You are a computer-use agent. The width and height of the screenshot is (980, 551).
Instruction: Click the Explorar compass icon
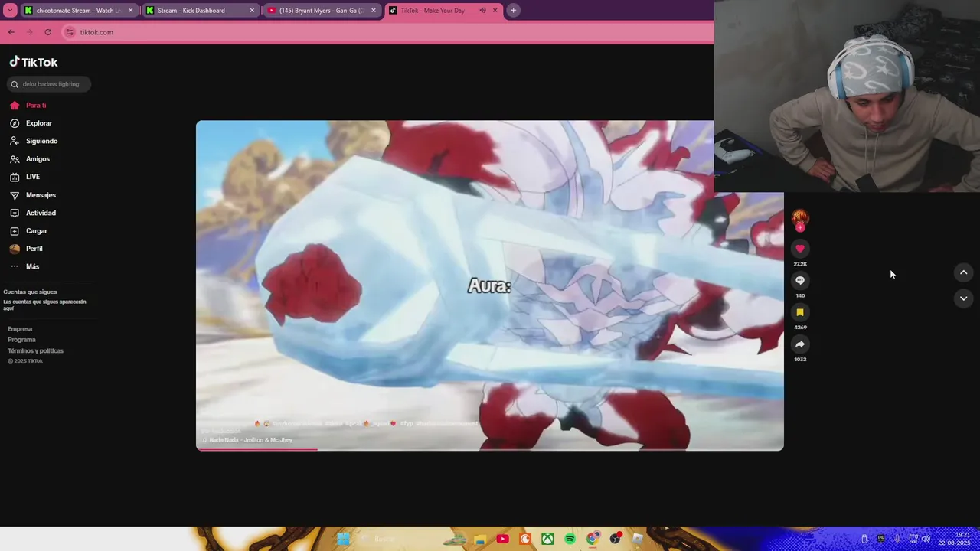[15, 123]
